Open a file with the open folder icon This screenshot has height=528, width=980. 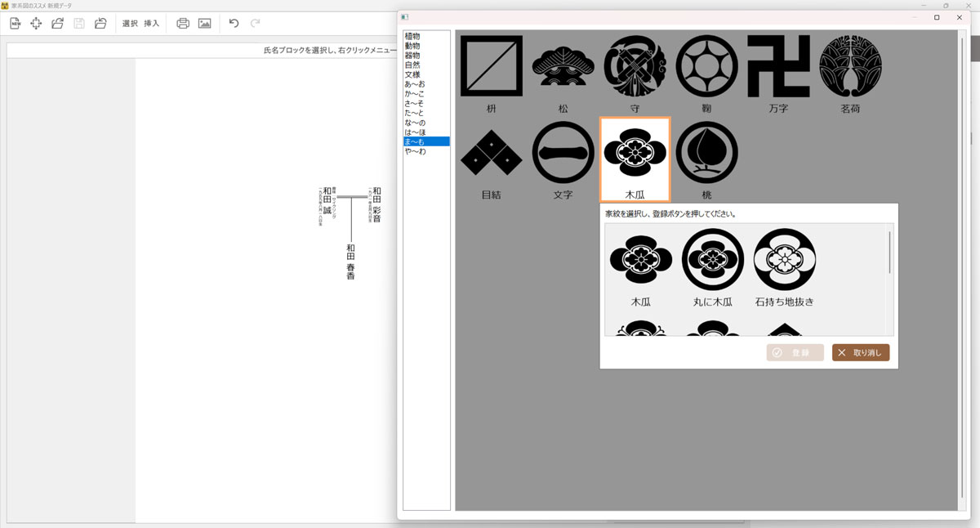(57, 24)
